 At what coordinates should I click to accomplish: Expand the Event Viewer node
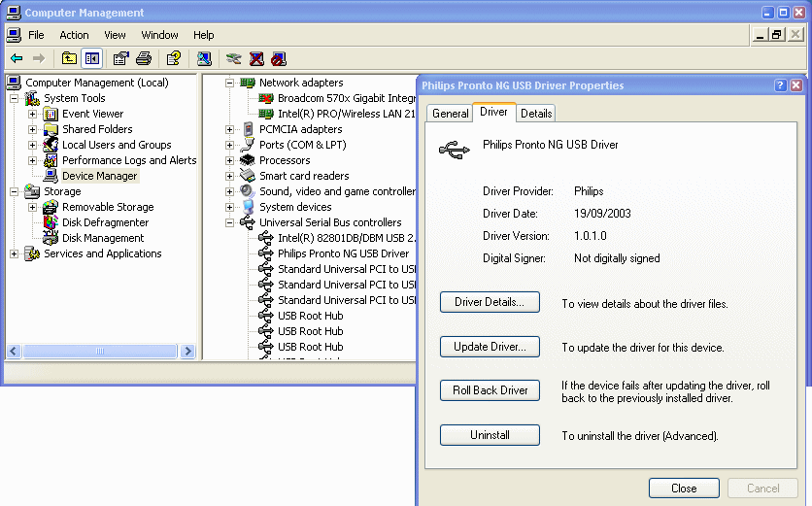point(33,114)
